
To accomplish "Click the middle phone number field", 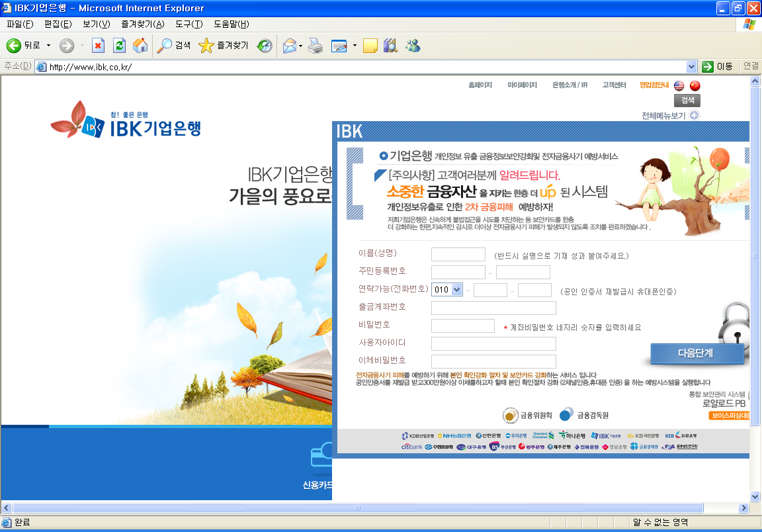I will click(x=490, y=290).
